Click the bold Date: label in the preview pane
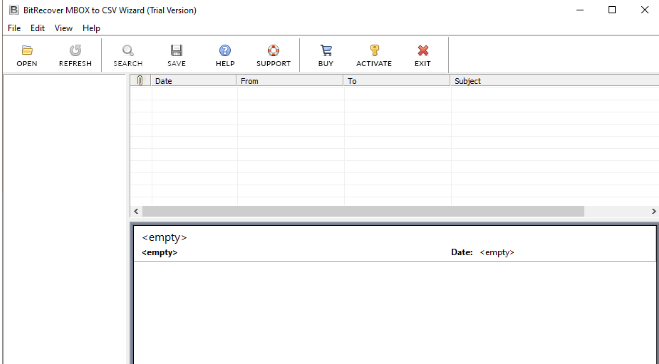The image size is (659, 364). 462,252
